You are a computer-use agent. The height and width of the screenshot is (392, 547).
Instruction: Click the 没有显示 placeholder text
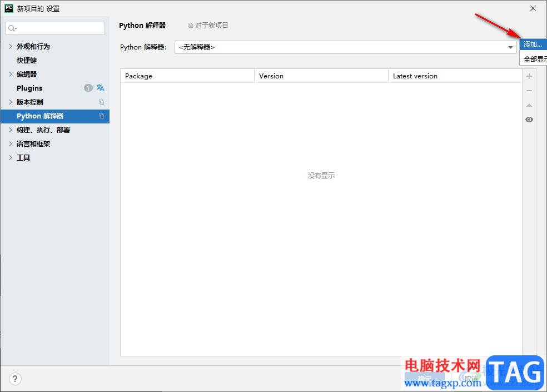pos(321,176)
